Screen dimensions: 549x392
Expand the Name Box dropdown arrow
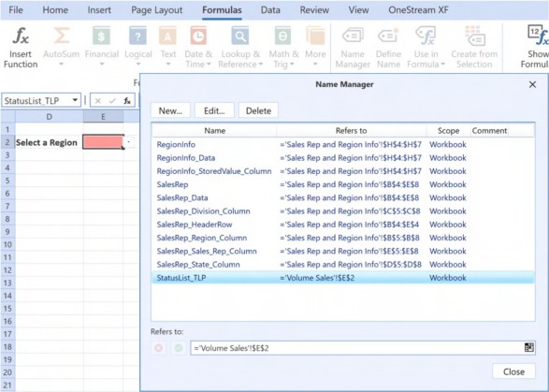75,100
